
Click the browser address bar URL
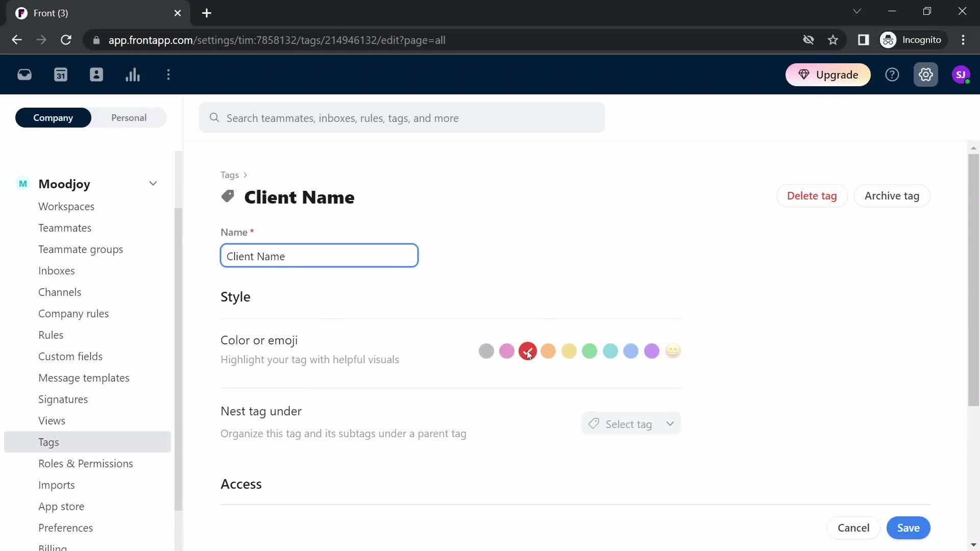pyautogui.click(x=277, y=40)
